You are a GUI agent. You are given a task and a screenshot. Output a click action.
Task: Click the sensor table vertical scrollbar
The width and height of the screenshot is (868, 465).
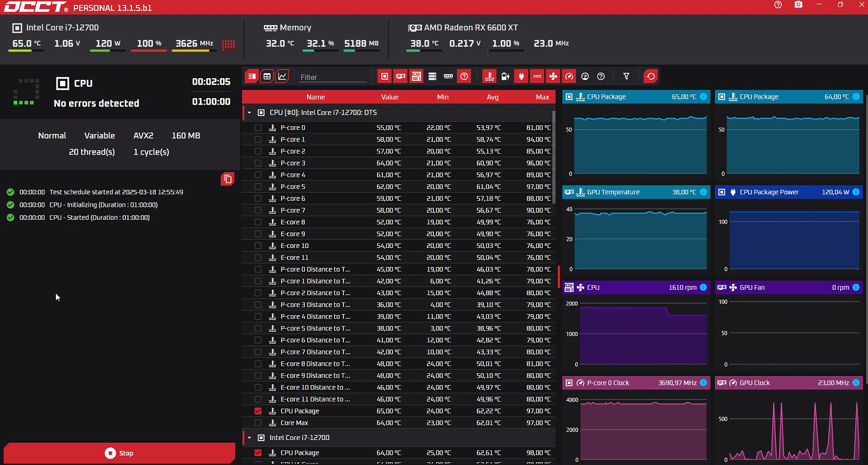553,157
